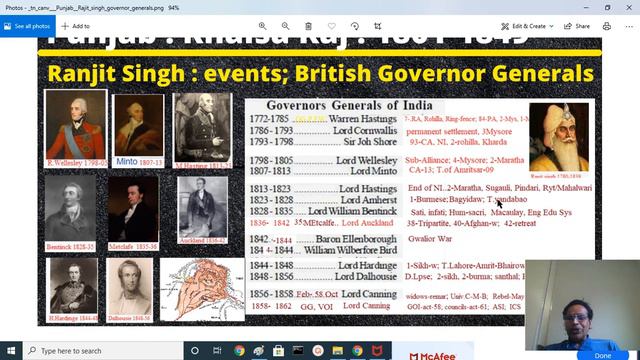Image resolution: width=640 pixels, height=360 pixels.
Task: Click the text 'Lord Wellesley' in the list
Action: point(367,160)
